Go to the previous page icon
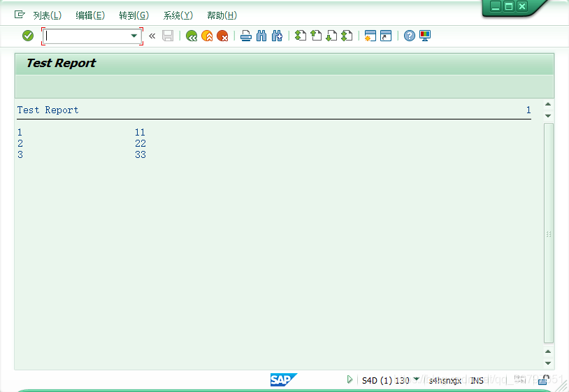The width and height of the screenshot is (569, 392). (x=316, y=36)
